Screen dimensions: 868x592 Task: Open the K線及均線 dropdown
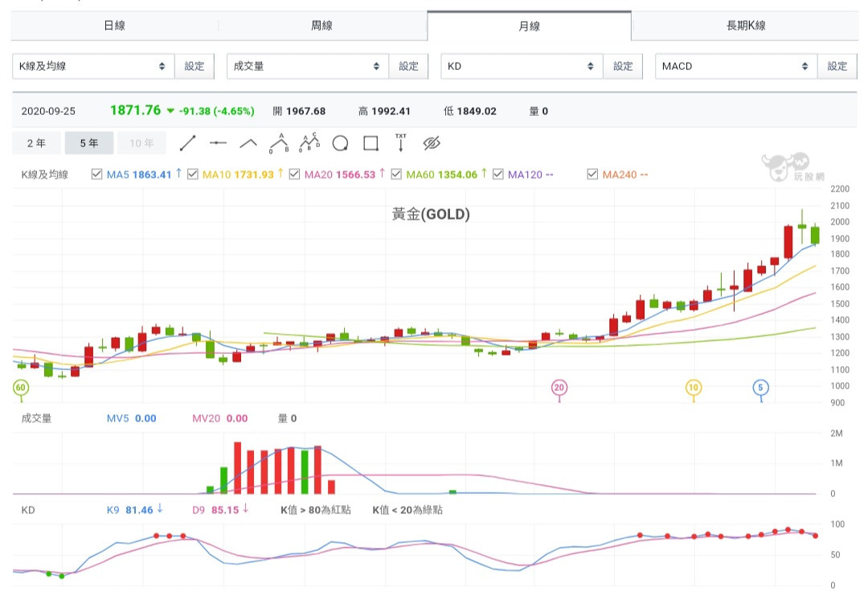click(x=92, y=66)
